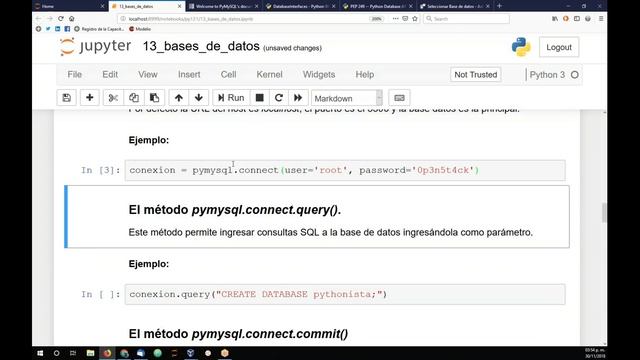The width and height of the screenshot is (640, 360).
Task: Click the notebook vertical scrollbar thumb
Action: point(604,212)
